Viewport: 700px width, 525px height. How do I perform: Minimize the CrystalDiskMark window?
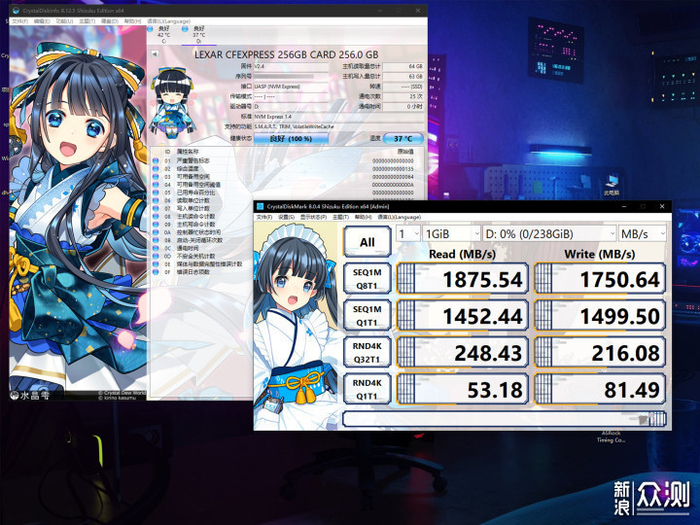[x=625, y=206]
